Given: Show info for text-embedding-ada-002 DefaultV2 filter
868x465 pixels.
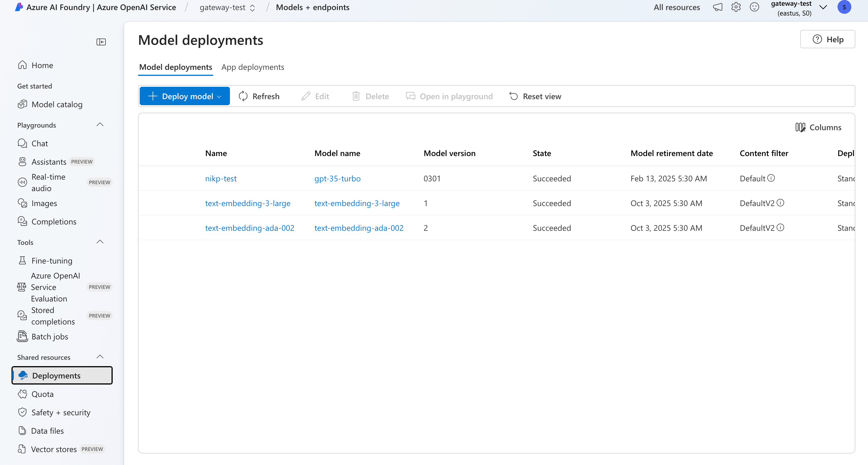Looking at the screenshot, I should tap(780, 227).
